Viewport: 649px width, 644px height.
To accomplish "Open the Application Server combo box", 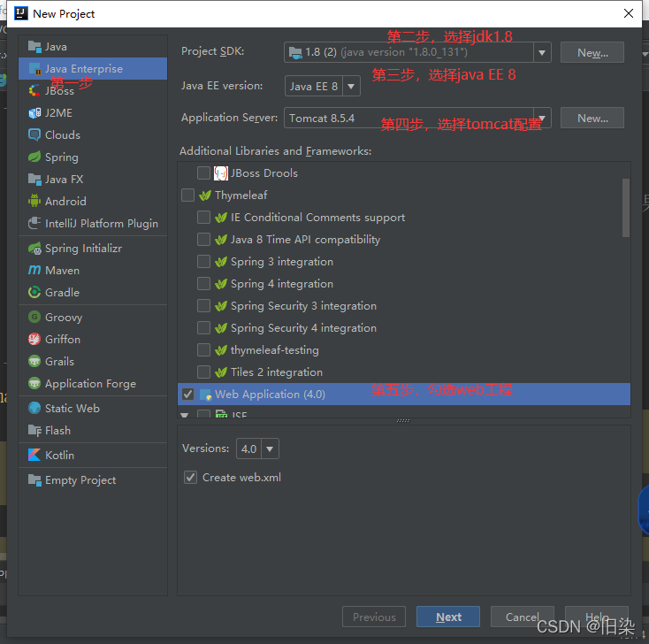I will 417,118.
